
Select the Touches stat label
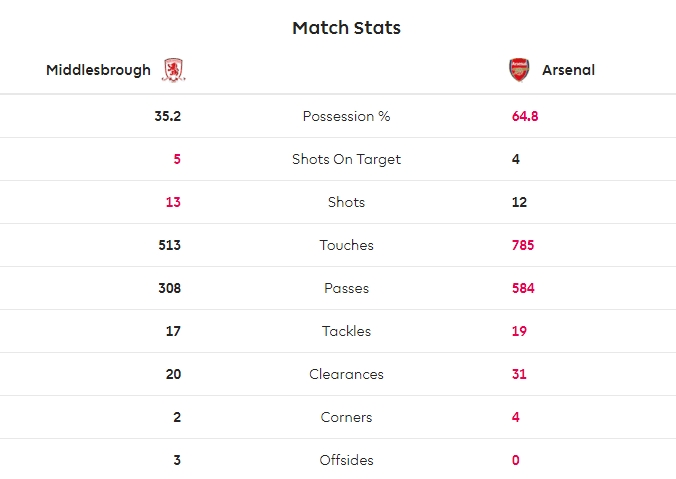pyautogui.click(x=346, y=245)
